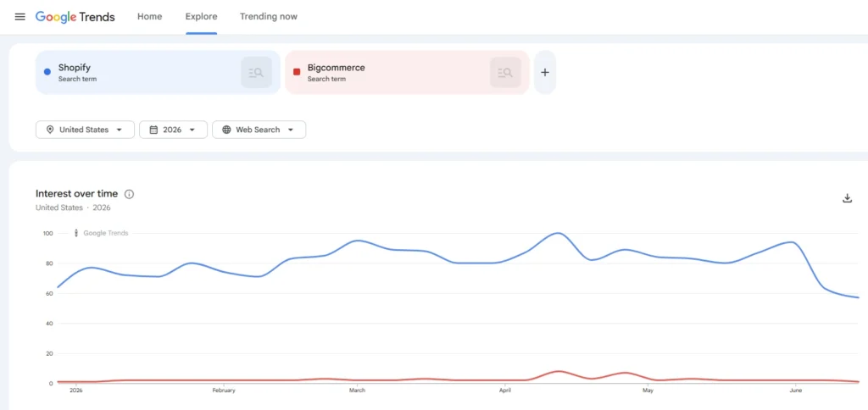The width and height of the screenshot is (868, 410).
Task: Select the Explore tab
Action: point(202,17)
